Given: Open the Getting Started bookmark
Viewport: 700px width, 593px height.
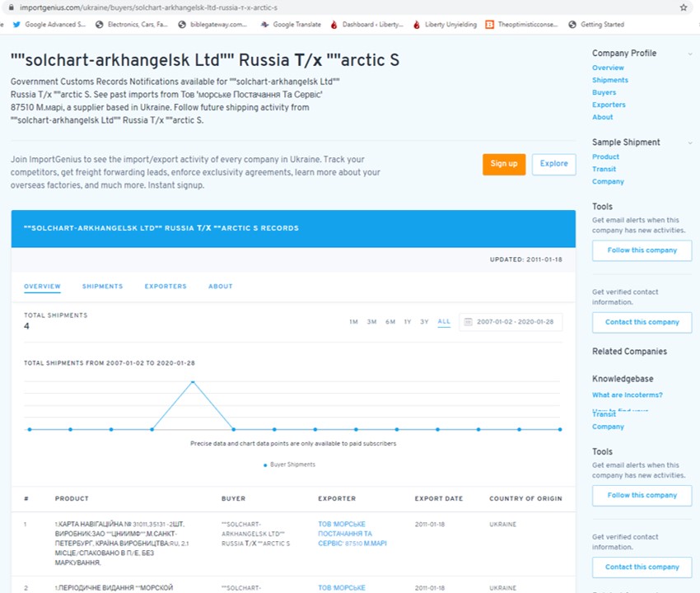Looking at the screenshot, I should [x=596, y=25].
